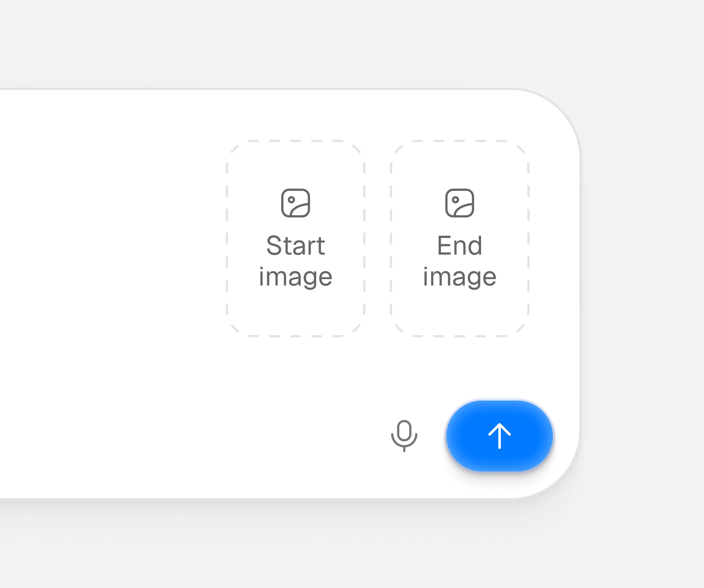
Task: Send the message using the arrow button
Action: click(x=500, y=436)
